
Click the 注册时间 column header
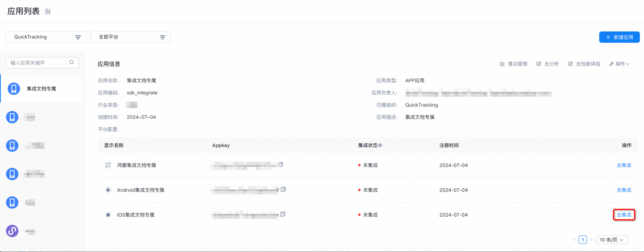click(x=449, y=145)
